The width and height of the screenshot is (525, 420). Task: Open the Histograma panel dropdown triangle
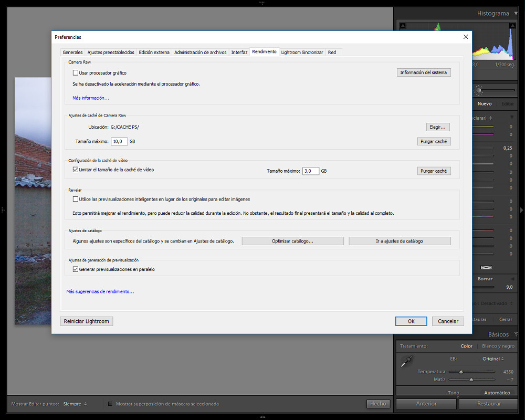(x=515, y=13)
